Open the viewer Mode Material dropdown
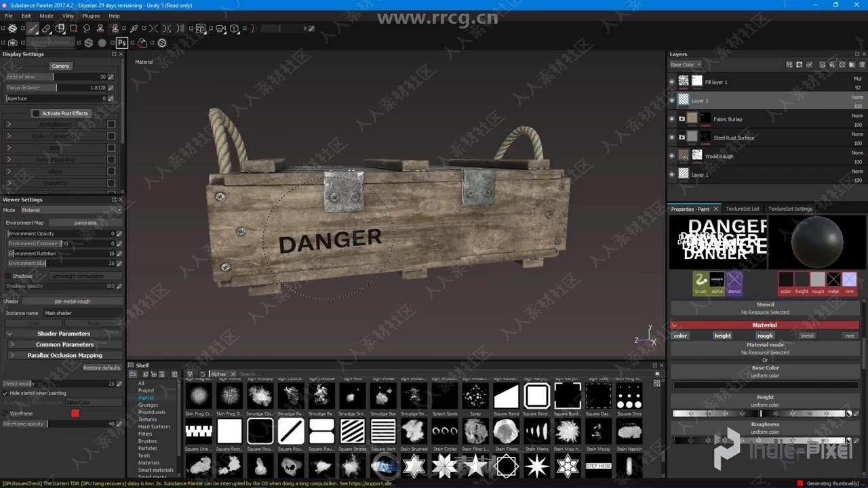This screenshot has height=488, width=868. [71, 210]
